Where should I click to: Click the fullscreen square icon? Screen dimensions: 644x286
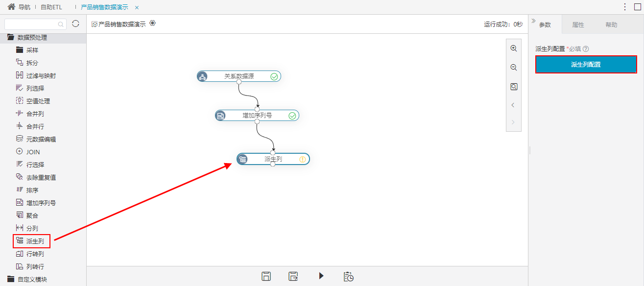pyautogui.click(x=637, y=7)
